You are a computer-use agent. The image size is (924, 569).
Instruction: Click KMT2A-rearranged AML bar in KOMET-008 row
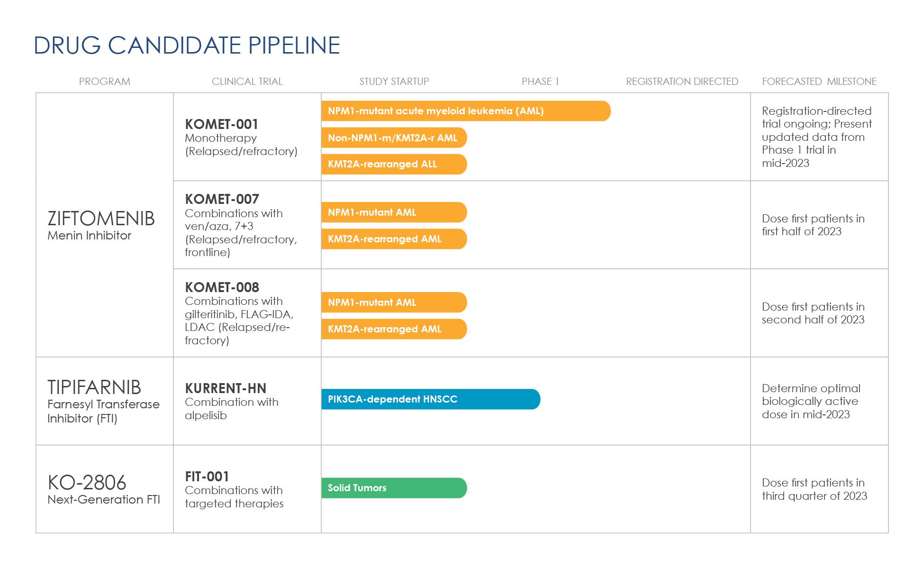(x=393, y=329)
